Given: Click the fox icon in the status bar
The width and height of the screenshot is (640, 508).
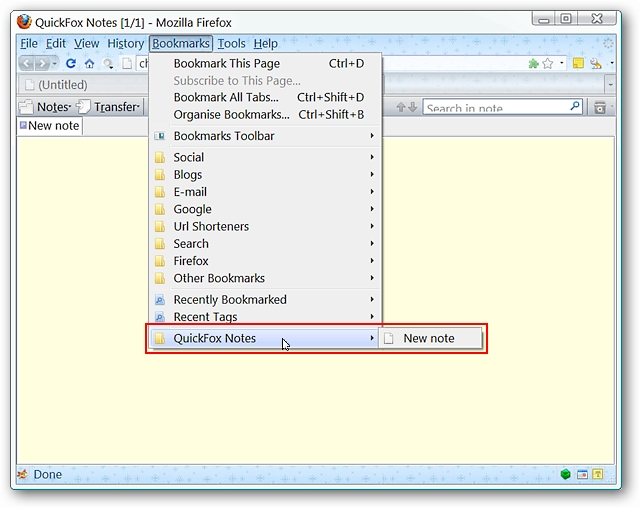Looking at the screenshot, I should tap(23, 474).
